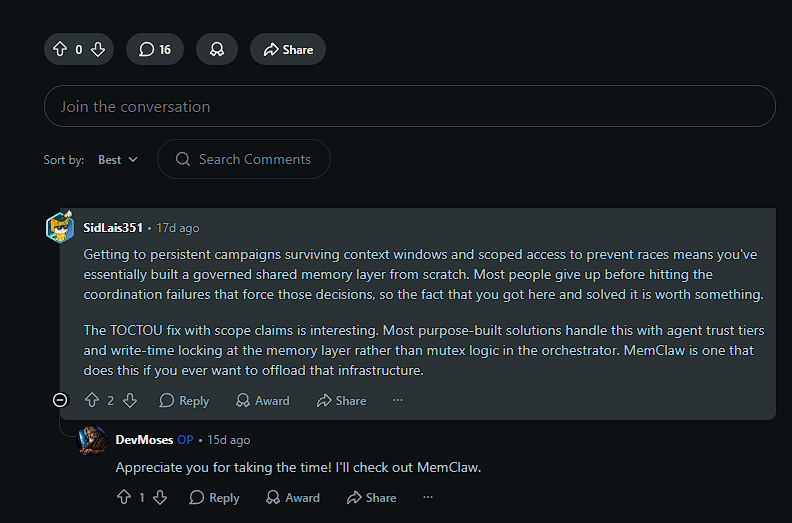Reply to SidLais351's comment
Screen dimensions: 792x523
click(184, 401)
